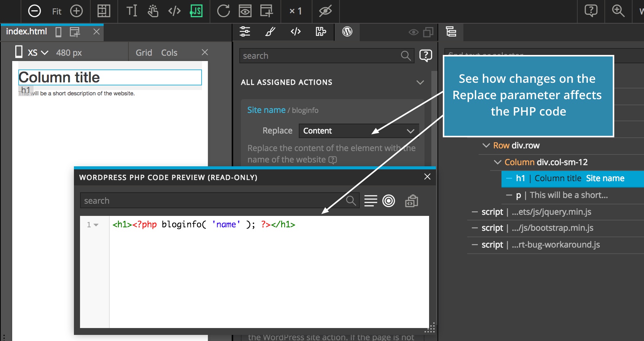Click magnifier icon in code preview search
The width and height of the screenshot is (644, 341).
pyautogui.click(x=351, y=201)
